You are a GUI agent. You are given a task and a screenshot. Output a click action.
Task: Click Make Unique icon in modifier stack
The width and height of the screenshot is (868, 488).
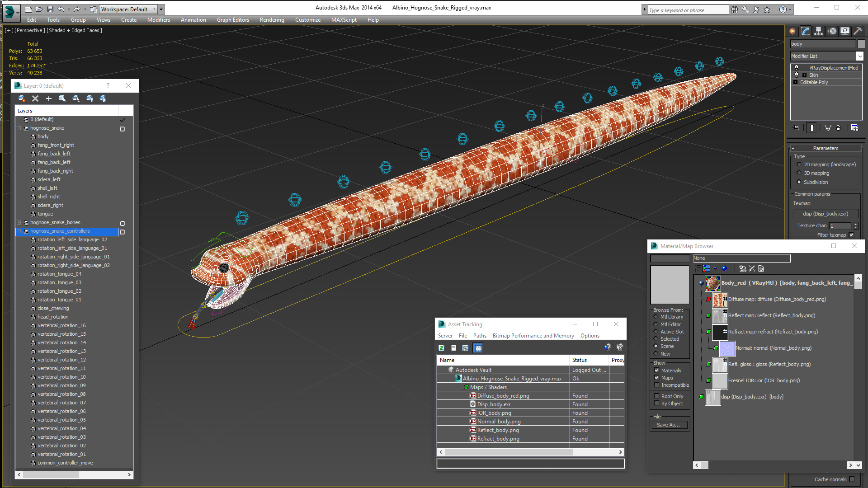[x=828, y=128]
